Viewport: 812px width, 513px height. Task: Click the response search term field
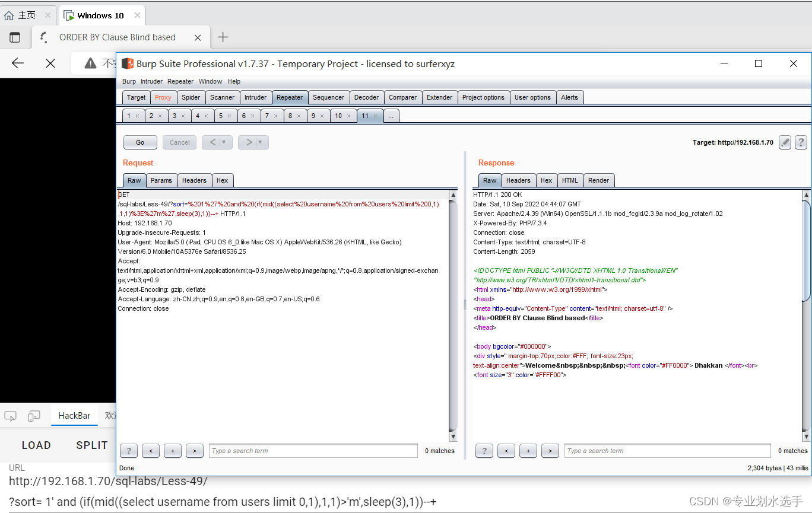668,451
